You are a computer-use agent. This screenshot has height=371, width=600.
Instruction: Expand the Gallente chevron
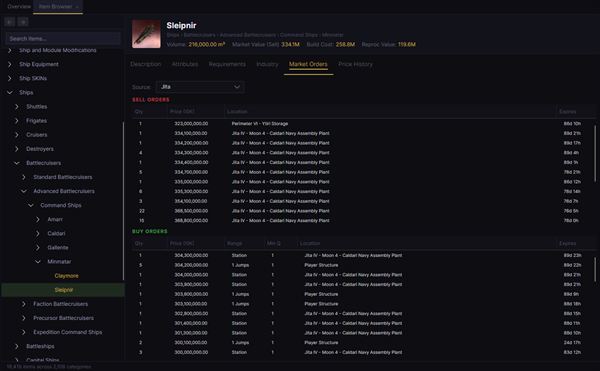tap(38, 248)
